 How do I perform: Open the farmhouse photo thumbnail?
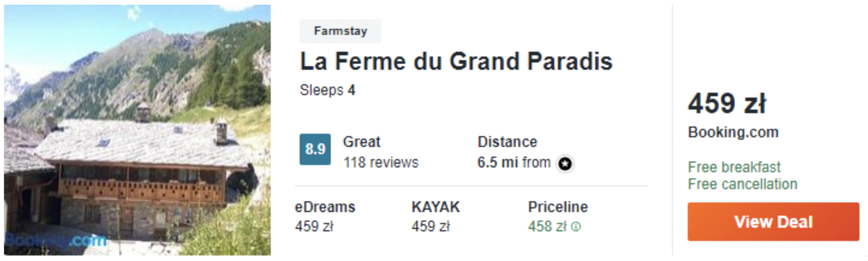[x=137, y=130]
